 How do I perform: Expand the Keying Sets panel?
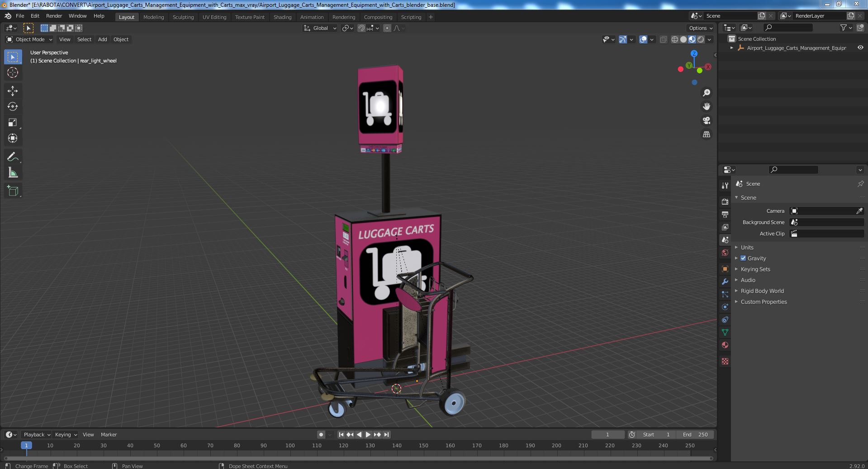(x=755, y=269)
